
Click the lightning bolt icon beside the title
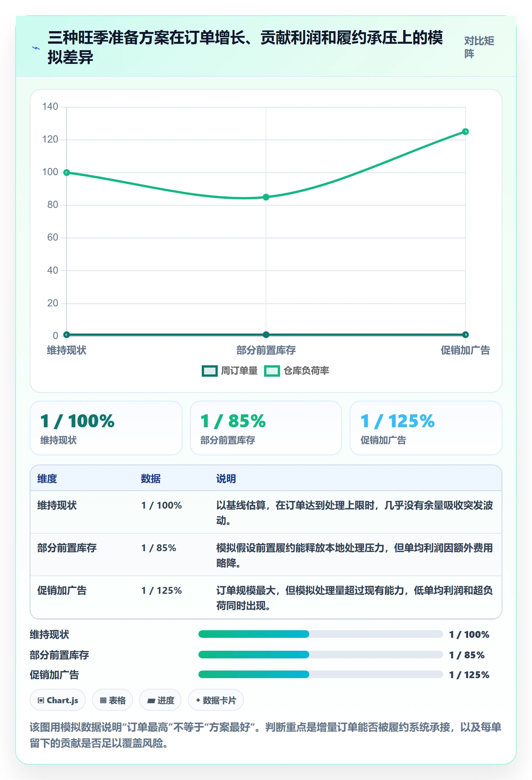pos(36,48)
